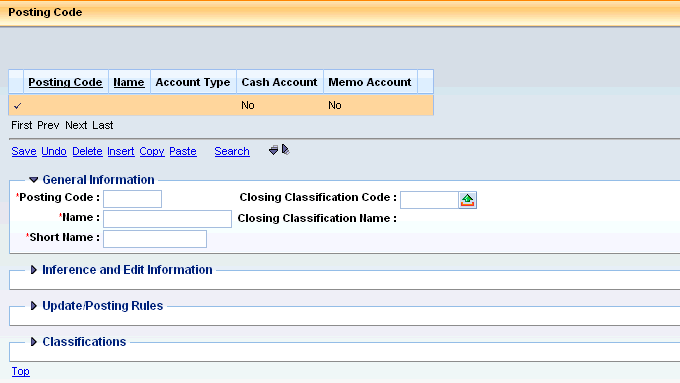
Task: Click the Cash Account 'No' cell
Action: (x=248, y=105)
